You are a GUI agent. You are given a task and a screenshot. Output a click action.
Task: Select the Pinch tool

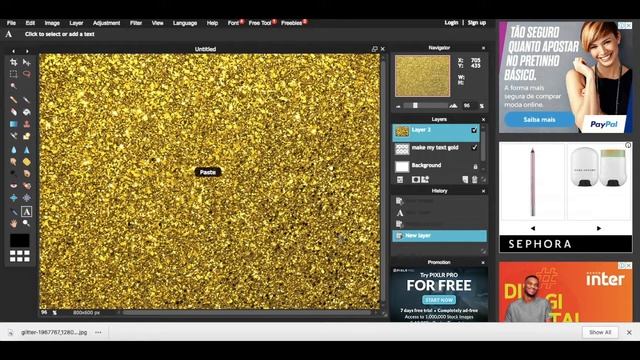tap(27, 198)
